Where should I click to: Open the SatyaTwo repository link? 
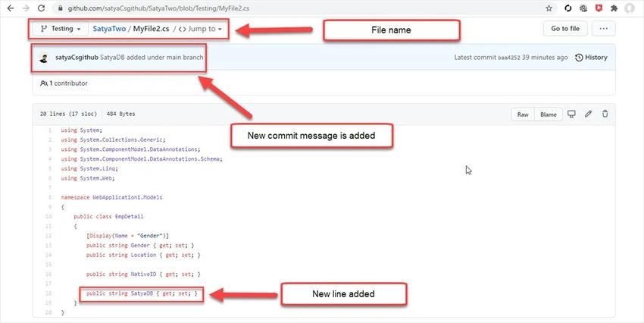coord(109,29)
